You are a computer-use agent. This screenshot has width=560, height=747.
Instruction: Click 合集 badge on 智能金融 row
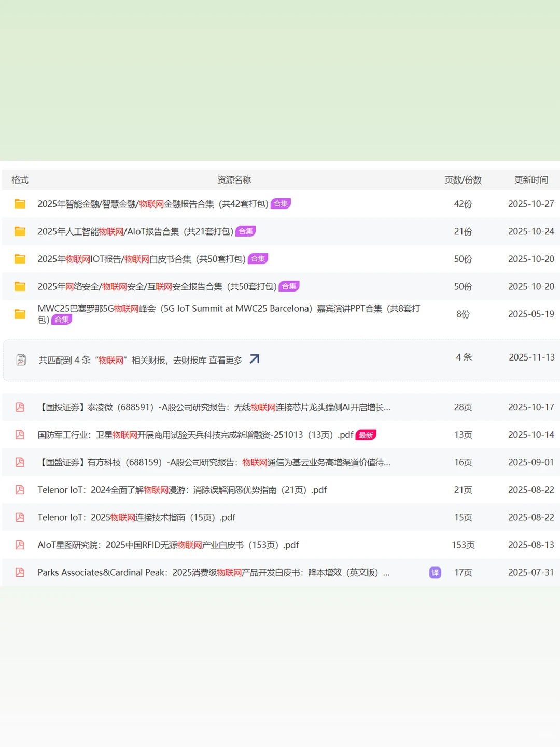281,204
